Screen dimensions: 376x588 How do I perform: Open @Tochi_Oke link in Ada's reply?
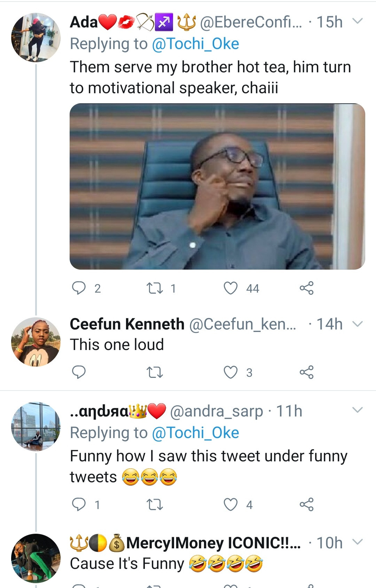[195, 44]
